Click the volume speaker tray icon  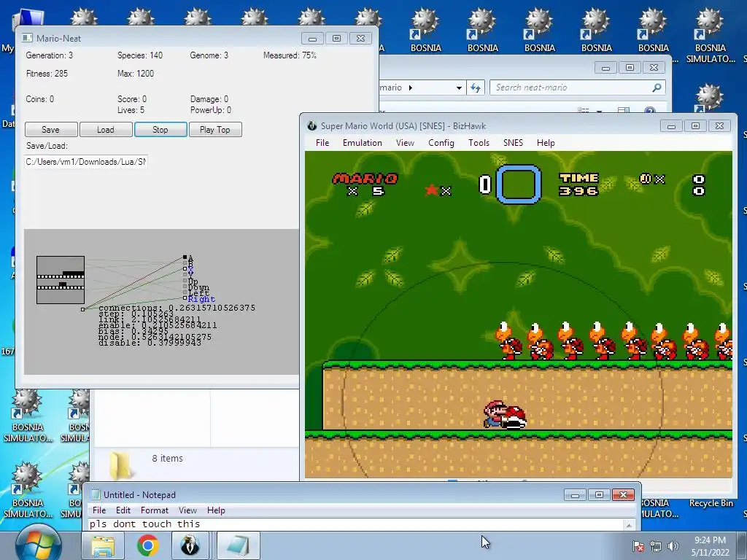[673, 546]
